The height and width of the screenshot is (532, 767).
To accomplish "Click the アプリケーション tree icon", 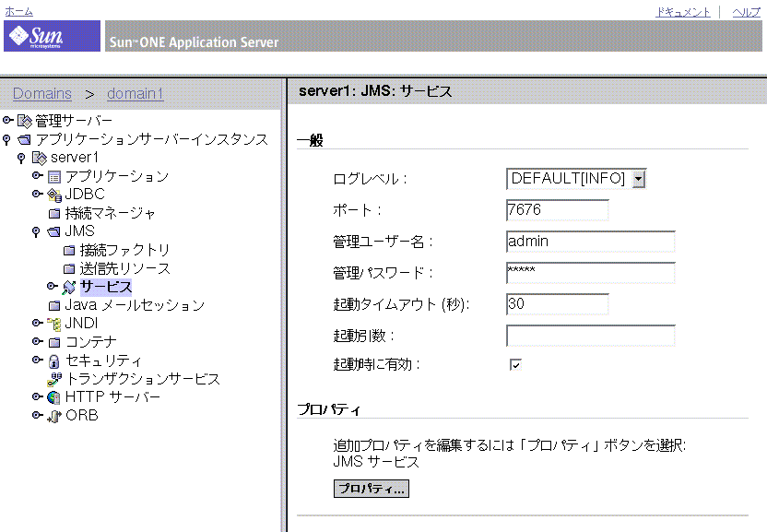I will coord(54,177).
